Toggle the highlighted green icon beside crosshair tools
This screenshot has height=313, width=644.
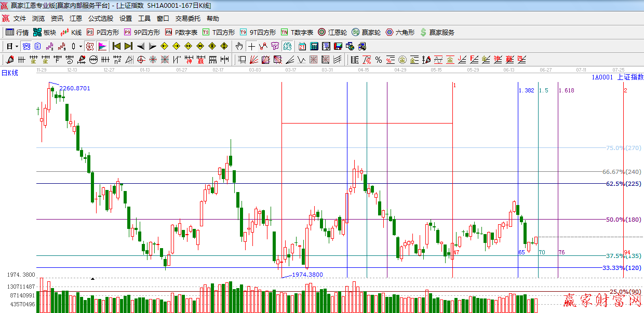click(x=287, y=46)
